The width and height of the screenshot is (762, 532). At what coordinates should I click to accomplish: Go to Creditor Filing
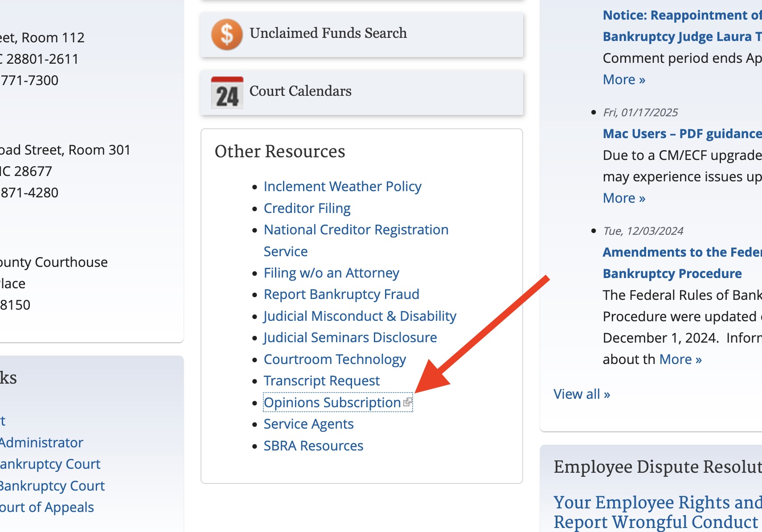pos(307,208)
